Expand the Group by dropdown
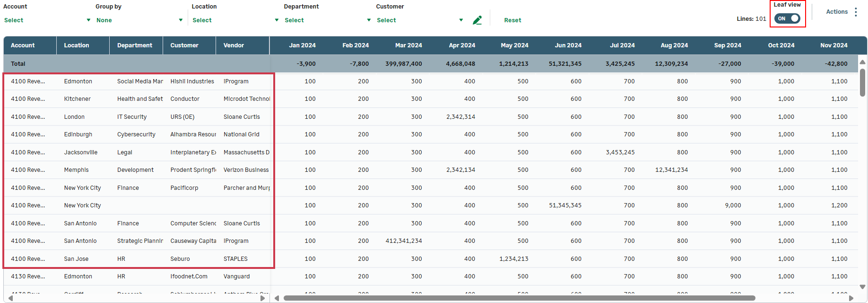Viewport: 868px width, 303px height. [139, 20]
